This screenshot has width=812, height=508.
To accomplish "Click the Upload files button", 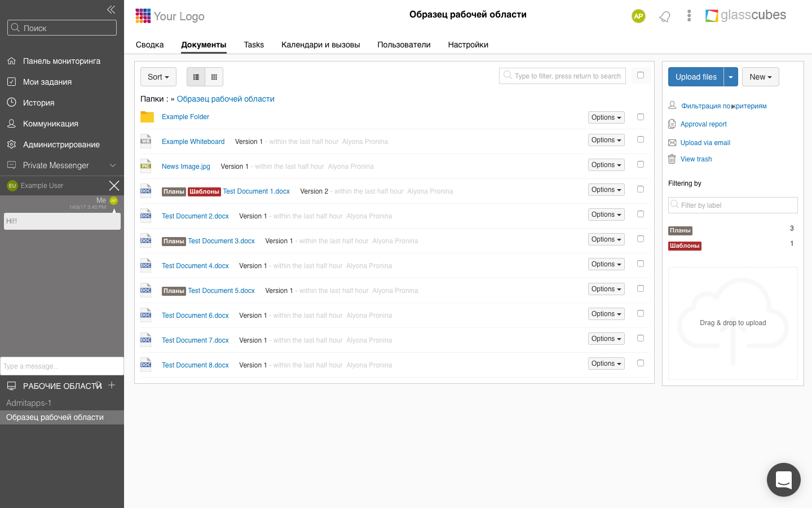I will (x=696, y=77).
